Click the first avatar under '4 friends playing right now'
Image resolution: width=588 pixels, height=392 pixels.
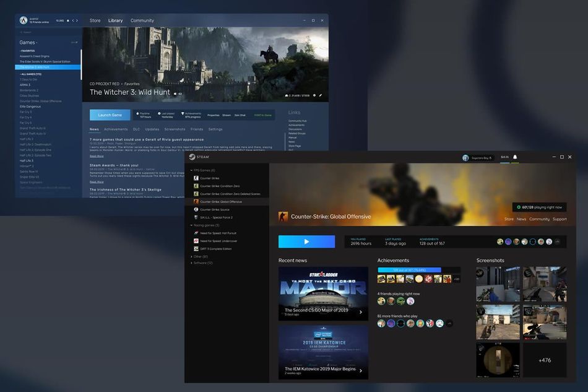(x=381, y=301)
